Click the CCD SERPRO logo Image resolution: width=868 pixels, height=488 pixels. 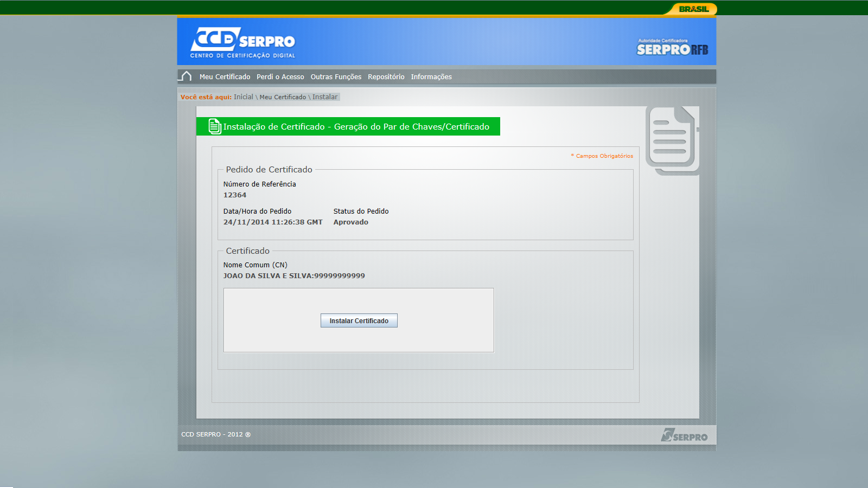click(242, 42)
